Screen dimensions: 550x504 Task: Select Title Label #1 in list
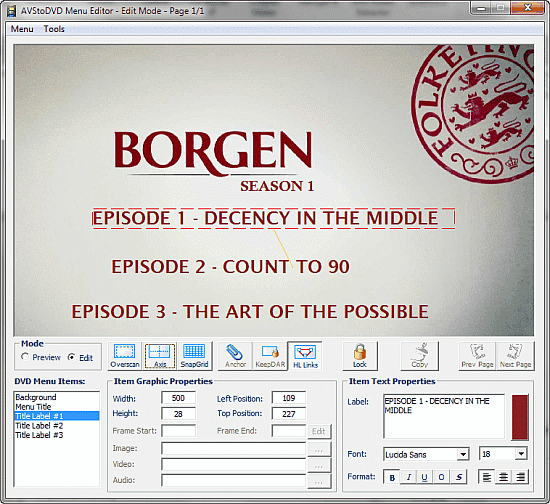pyautogui.click(x=57, y=416)
